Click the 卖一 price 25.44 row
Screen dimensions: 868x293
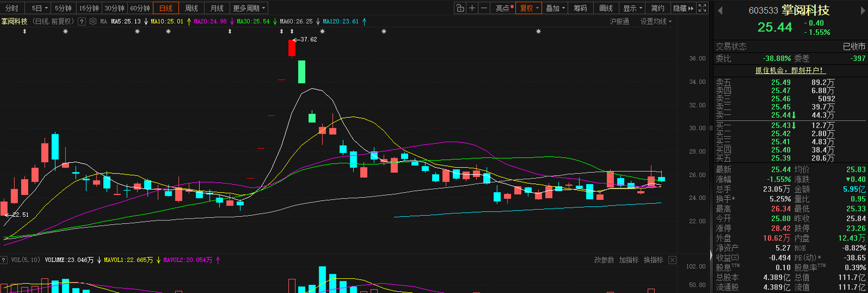click(791, 115)
